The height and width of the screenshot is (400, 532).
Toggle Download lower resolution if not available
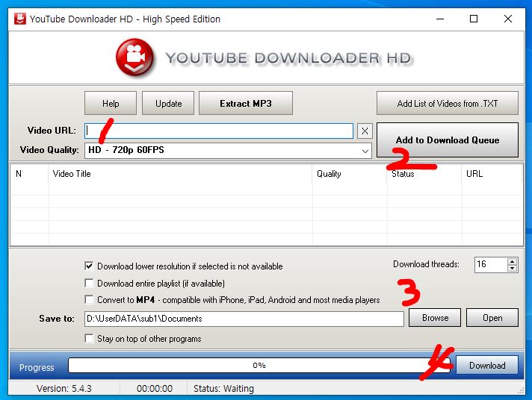point(89,266)
